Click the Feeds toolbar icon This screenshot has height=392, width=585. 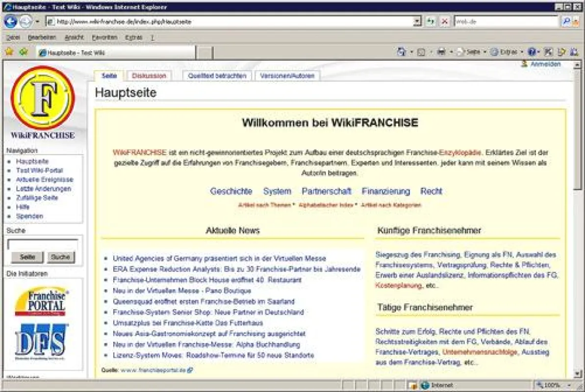(x=421, y=52)
